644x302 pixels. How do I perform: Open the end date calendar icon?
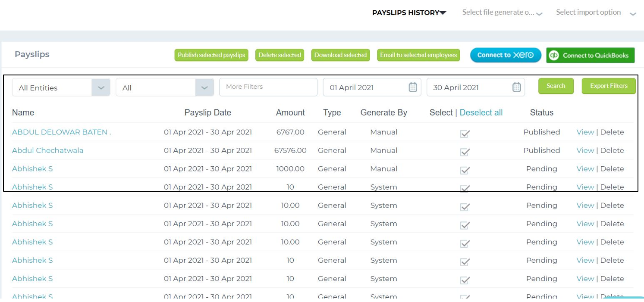(x=516, y=87)
